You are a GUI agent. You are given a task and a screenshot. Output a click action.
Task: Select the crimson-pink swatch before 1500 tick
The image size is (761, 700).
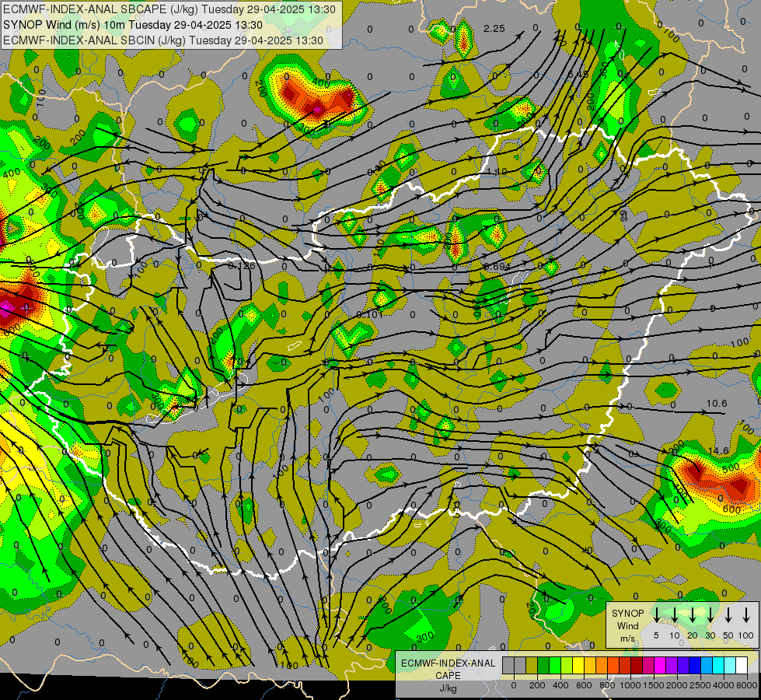648,665
